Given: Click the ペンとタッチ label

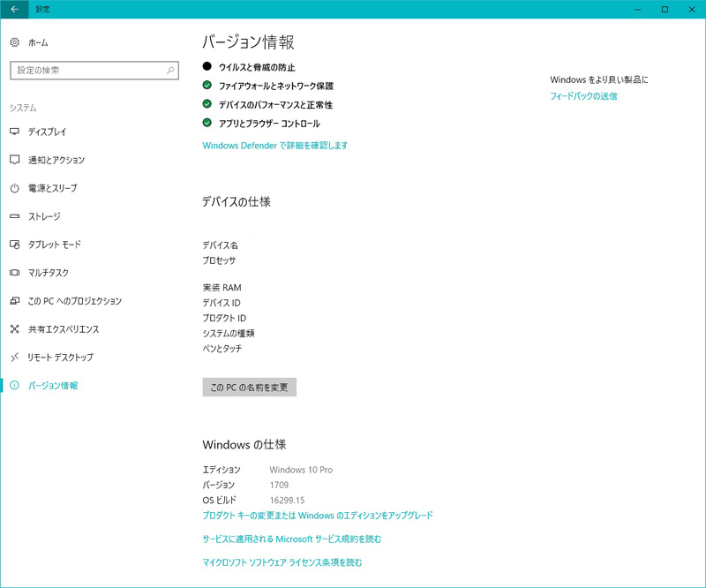Looking at the screenshot, I should click(x=222, y=348).
